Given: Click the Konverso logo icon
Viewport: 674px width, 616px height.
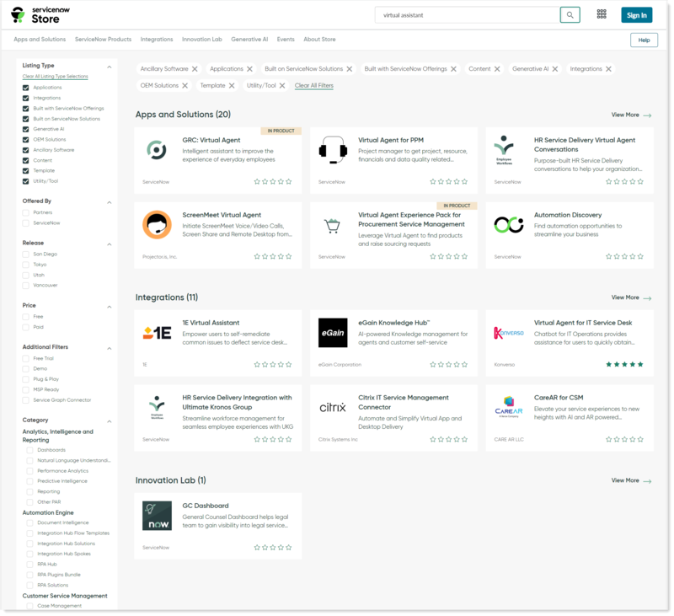Looking at the screenshot, I should (509, 333).
